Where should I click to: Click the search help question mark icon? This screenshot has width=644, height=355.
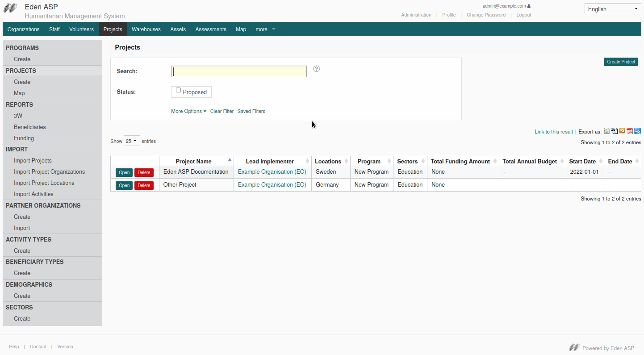pos(317,69)
